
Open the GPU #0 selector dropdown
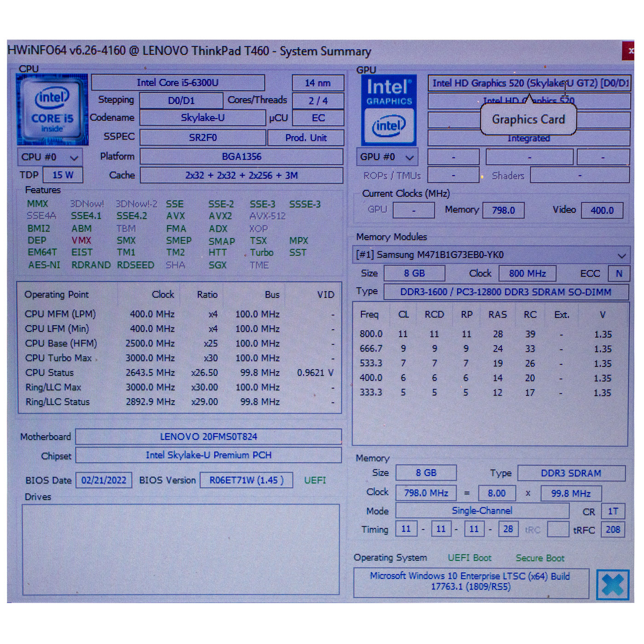tap(387, 157)
